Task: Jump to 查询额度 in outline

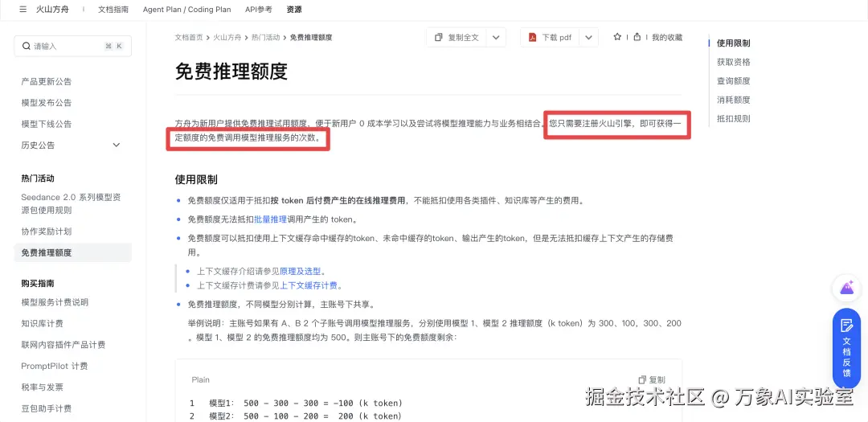Action: (x=734, y=81)
